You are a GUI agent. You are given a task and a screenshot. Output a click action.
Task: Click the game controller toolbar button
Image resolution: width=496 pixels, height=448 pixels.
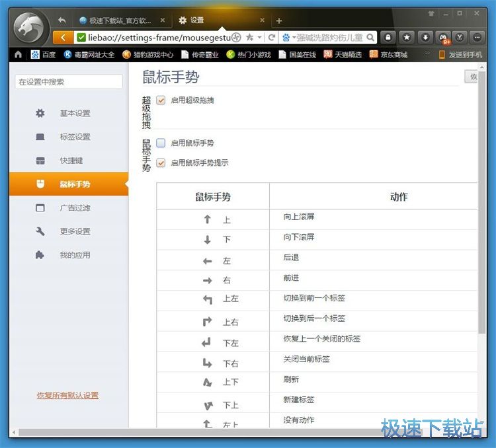coord(444,38)
